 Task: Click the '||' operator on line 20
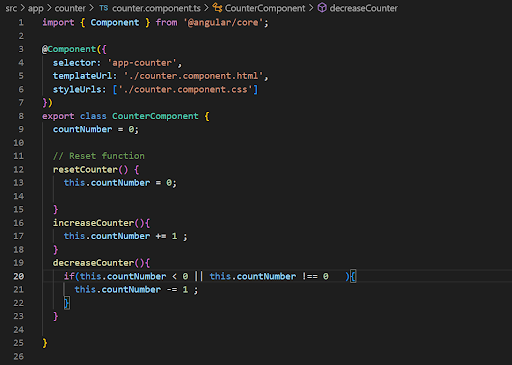[199, 276]
